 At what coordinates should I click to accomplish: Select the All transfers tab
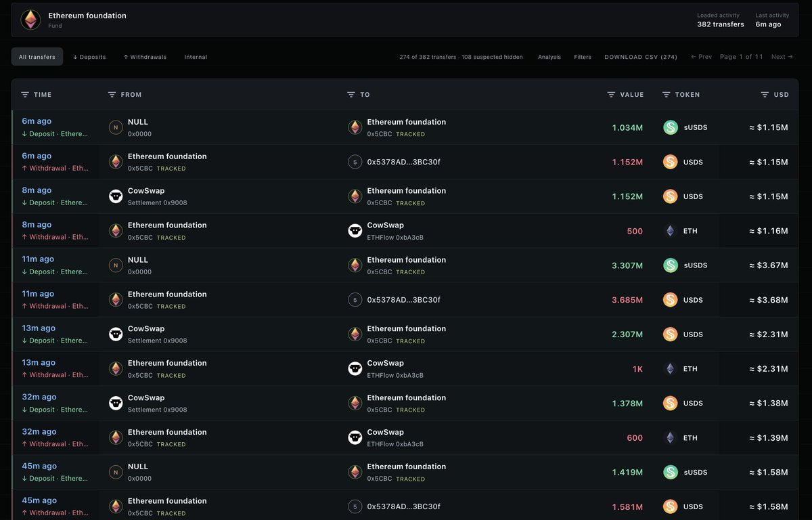pos(37,57)
